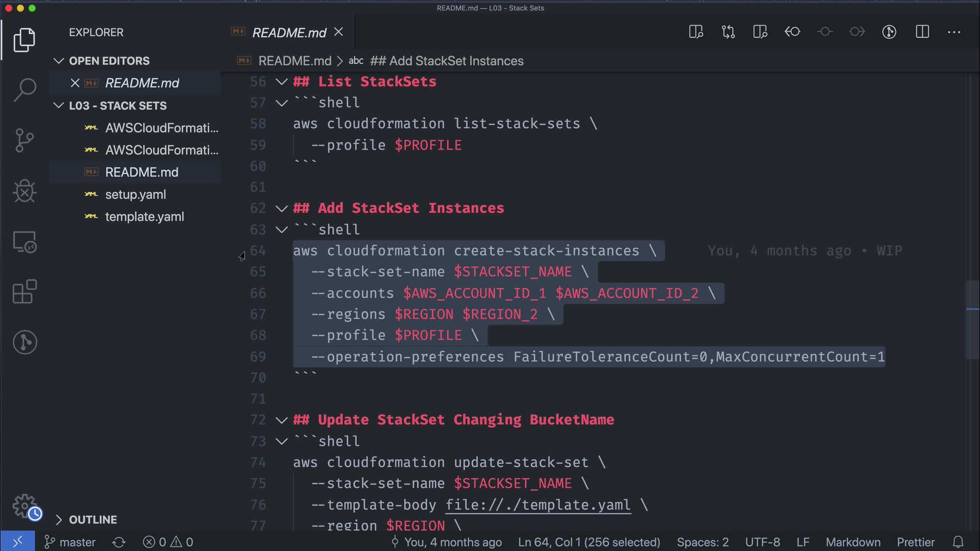Click the editor minimap scrollbar
This screenshot has height=551, width=980.
pos(972,319)
